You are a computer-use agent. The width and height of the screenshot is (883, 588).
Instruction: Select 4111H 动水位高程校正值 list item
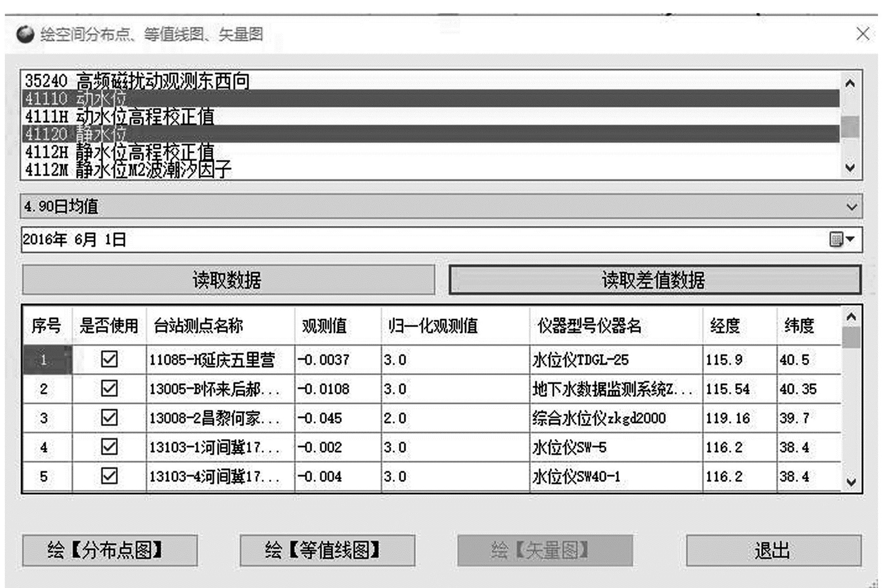[120, 116]
